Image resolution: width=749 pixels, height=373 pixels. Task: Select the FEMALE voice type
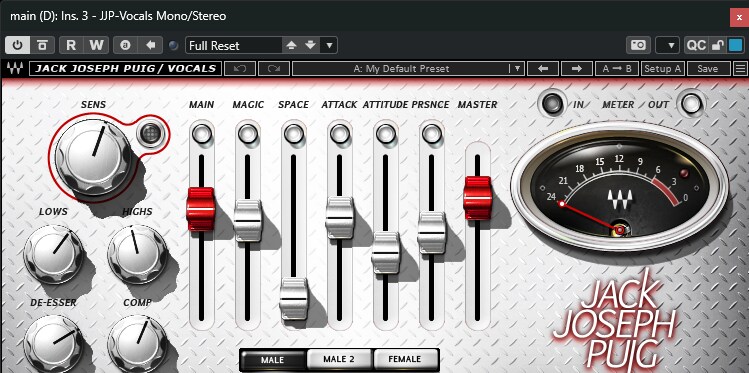(x=405, y=360)
